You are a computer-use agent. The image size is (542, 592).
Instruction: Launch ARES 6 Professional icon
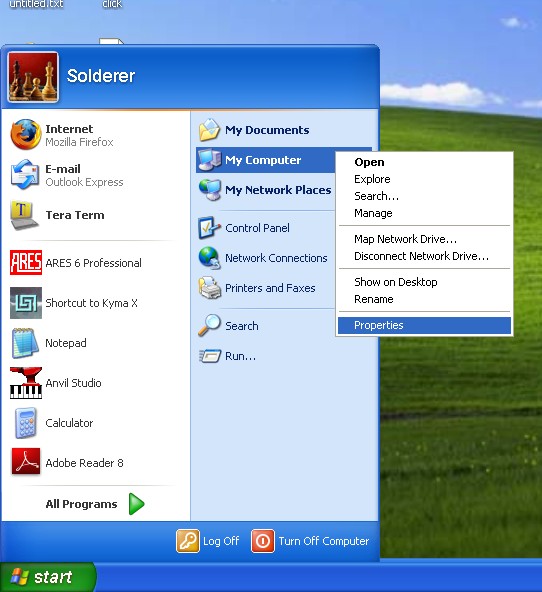pos(26,262)
